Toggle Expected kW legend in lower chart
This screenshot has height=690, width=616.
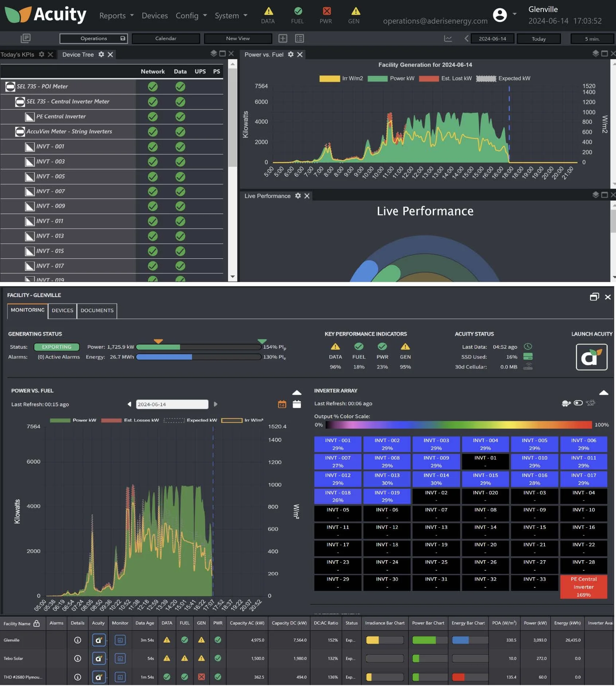click(x=190, y=420)
